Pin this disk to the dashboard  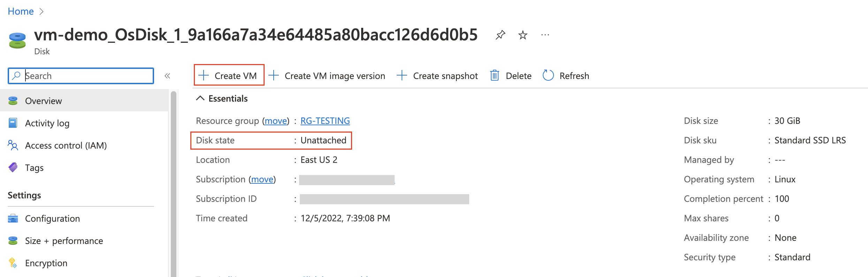(500, 35)
